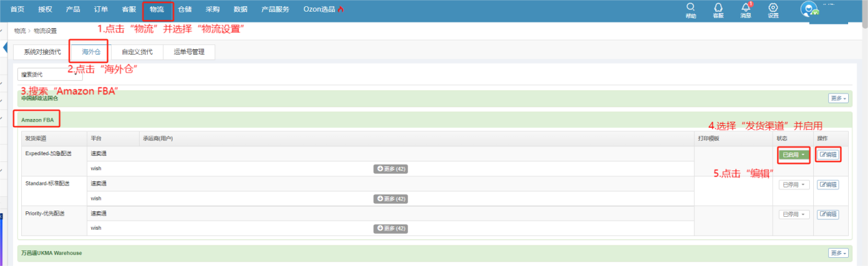Toggle the 已启用 status for Expedited channel
The width and height of the screenshot is (868, 266).
click(793, 155)
